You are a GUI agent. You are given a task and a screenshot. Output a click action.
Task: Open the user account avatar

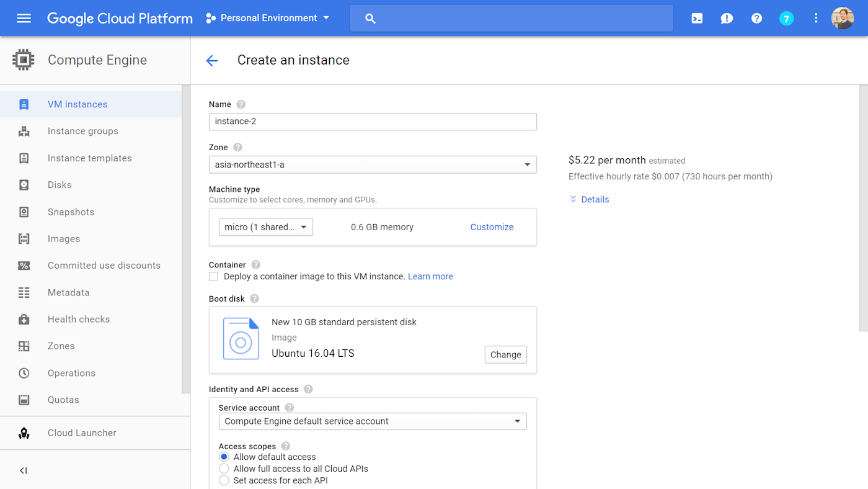[843, 19]
